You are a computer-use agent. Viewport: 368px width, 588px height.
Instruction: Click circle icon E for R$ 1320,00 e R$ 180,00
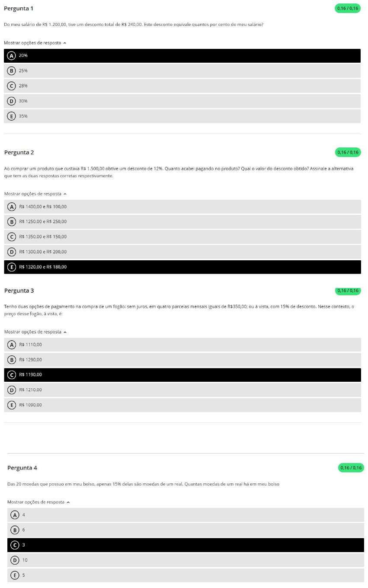point(12,267)
